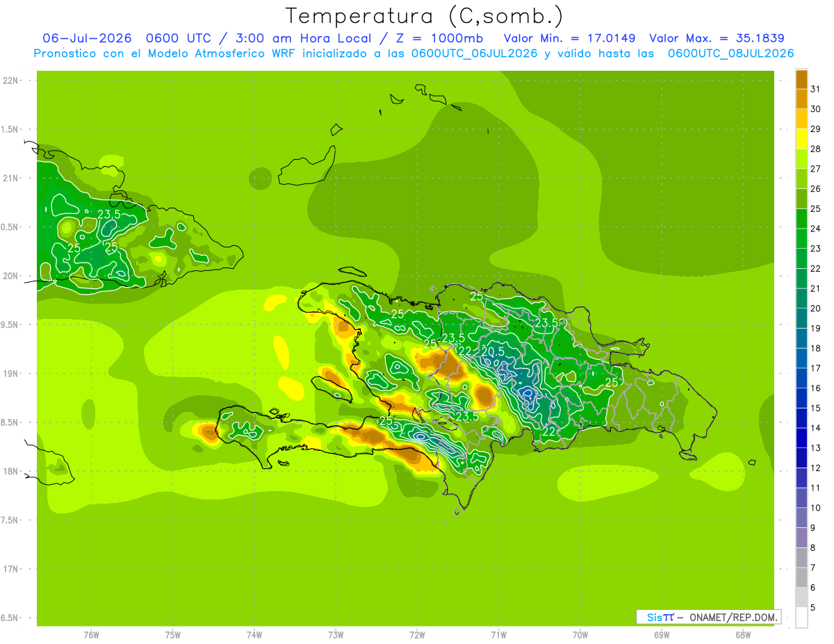
Task: Click colorbar swatch between 8 and 9
Action: (x=801, y=538)
